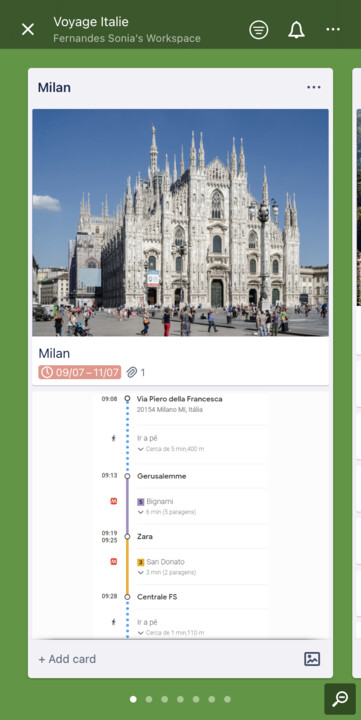The image size is (361, 720).
Task: Tap the zoom out magnifier icon
Action: coord(340,699)
